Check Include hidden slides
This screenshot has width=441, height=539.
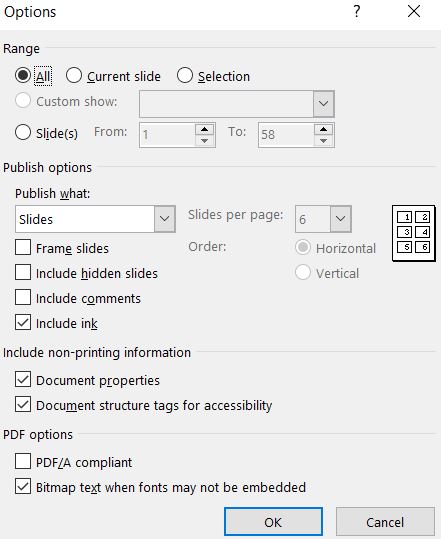[23, 273]
